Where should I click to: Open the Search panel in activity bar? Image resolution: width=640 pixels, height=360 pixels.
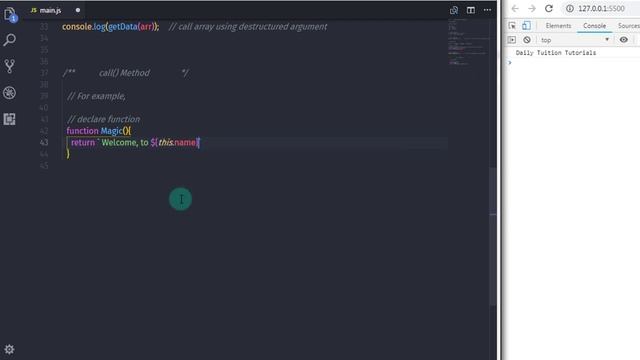9,40
